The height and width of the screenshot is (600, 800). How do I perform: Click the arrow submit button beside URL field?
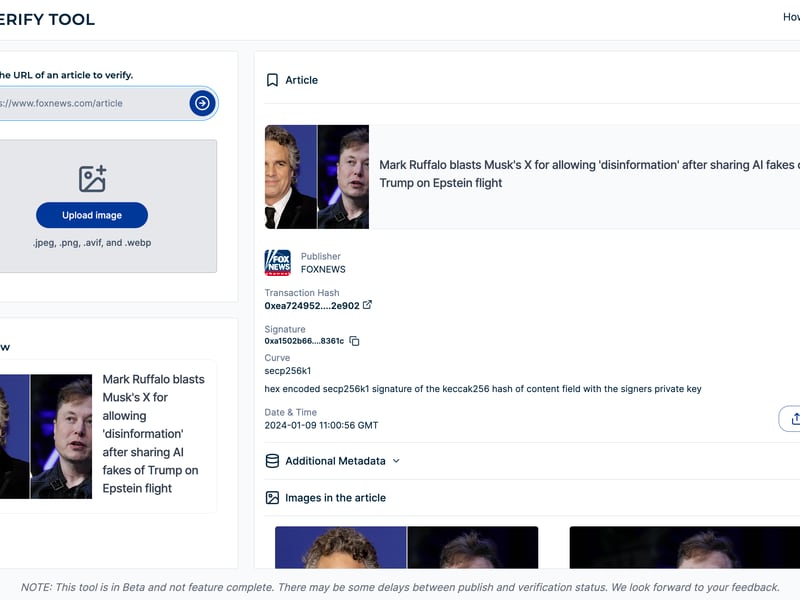click(x=202, y=103)
